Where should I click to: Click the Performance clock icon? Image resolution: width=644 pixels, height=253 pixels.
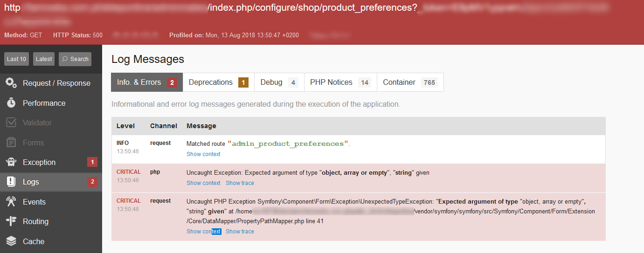[11, 103]
